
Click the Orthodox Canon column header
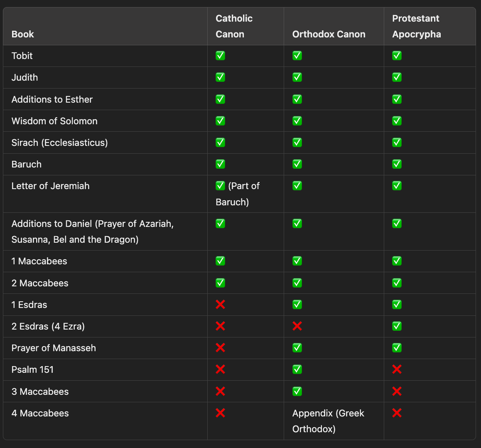coord(329,34)
